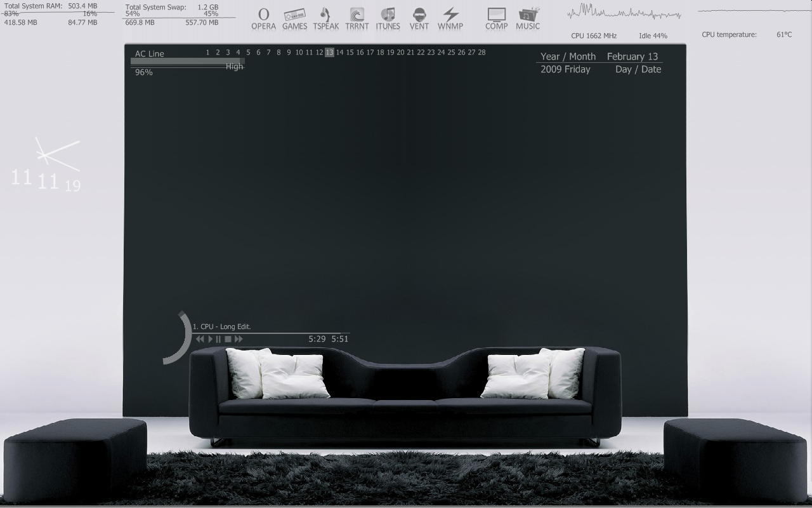Launch Winamp via the WNMP lightning icon
The image size is (812, 508).
tap(450, 18)
